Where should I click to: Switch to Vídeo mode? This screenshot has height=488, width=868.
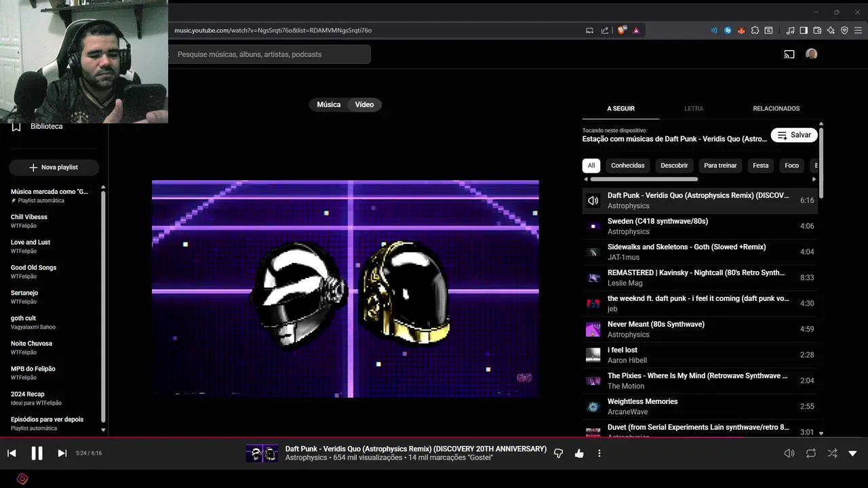365,104
